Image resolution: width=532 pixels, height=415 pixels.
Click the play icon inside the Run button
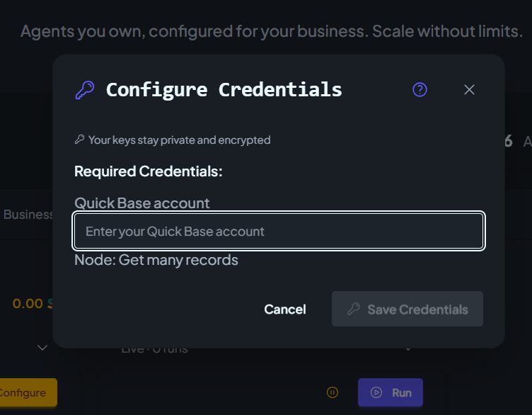pos(376,392)
